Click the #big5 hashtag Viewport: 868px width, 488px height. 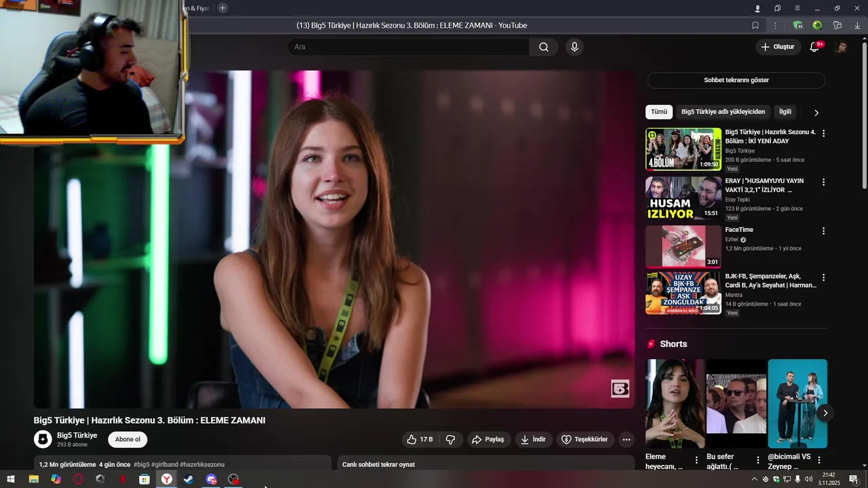click(x=141, y=464)
